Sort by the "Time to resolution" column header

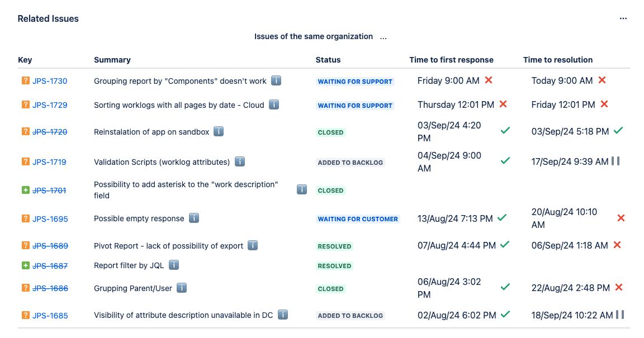pyautogui.click(x=557, y=60)
